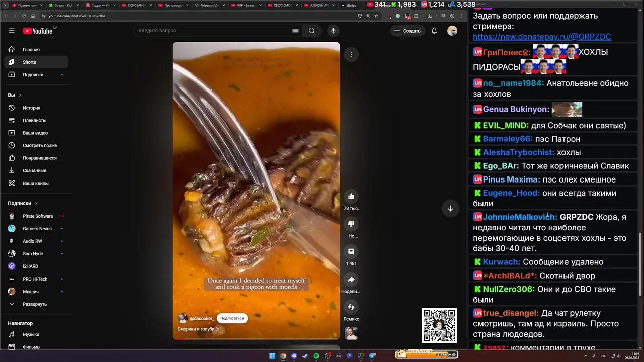This screenshot has width=644, height=362.
Task: Open История in the sidebar
Action: (36, 108)
